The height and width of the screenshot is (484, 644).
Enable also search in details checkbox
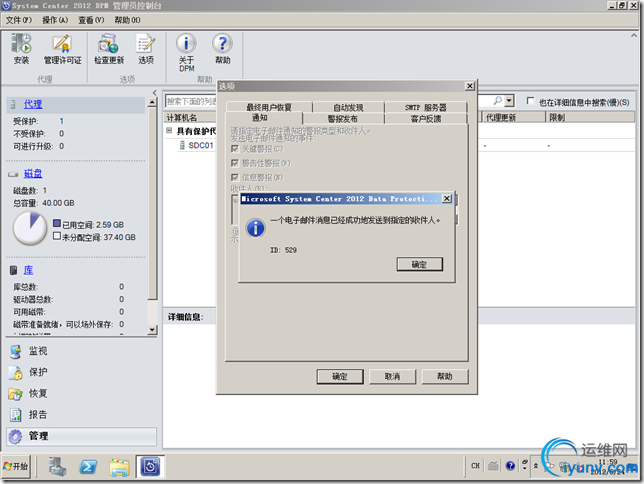[531, 101]
